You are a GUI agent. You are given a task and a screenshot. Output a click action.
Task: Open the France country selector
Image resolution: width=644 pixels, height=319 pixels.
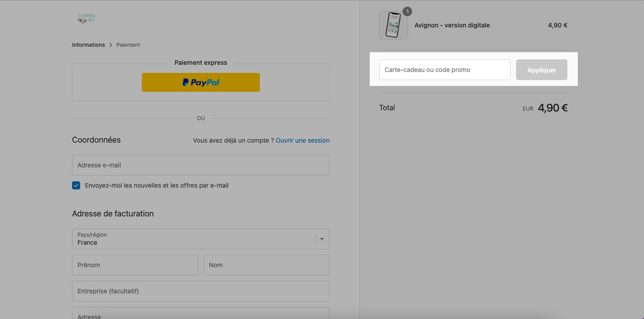(x=201, y=239)
